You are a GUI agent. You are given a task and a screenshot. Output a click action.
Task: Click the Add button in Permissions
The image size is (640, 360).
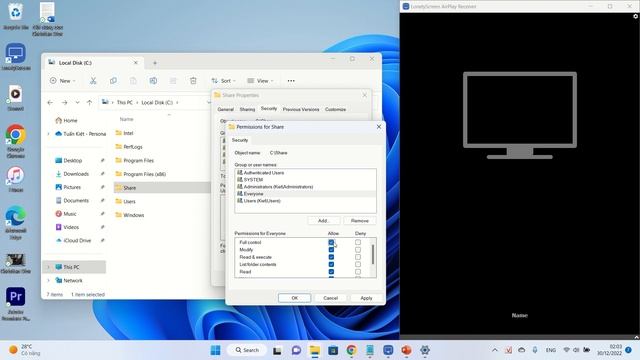(323, 220)
